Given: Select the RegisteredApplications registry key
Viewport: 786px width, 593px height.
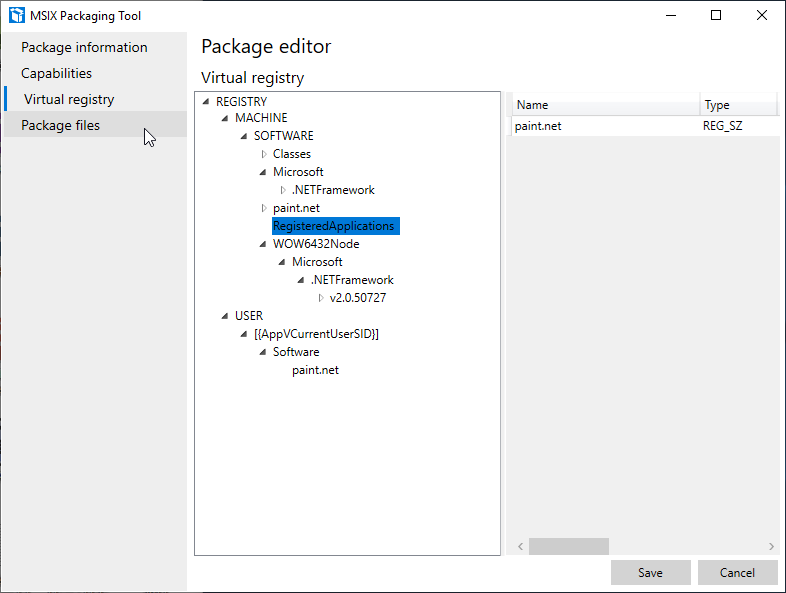Looking at the screenshot, I should [x=334, y=226].
